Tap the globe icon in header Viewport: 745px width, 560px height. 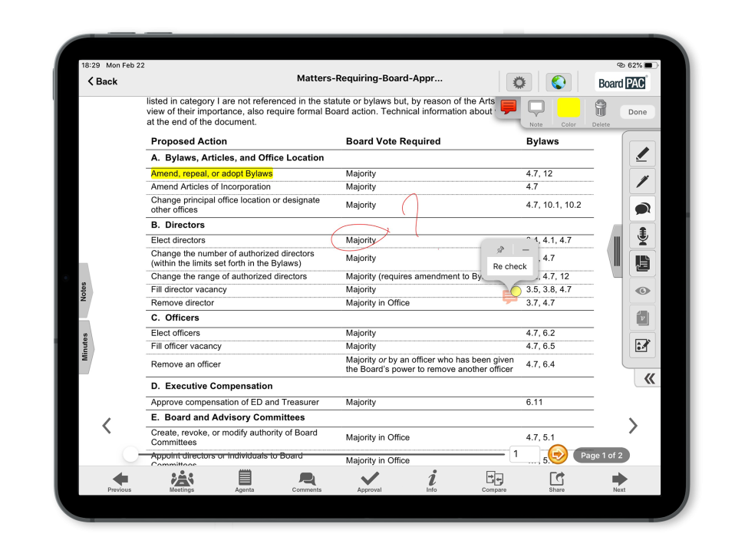[x=559, y=83]
